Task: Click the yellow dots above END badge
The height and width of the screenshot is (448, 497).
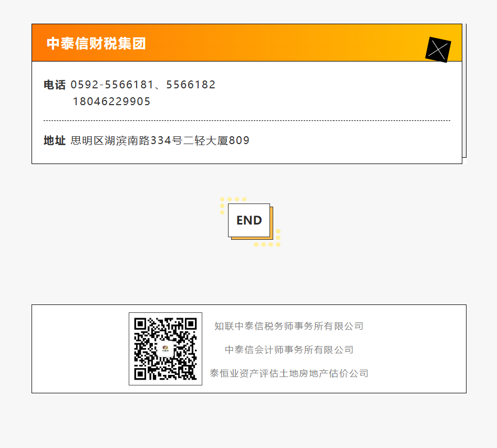Action: [233, 200]
